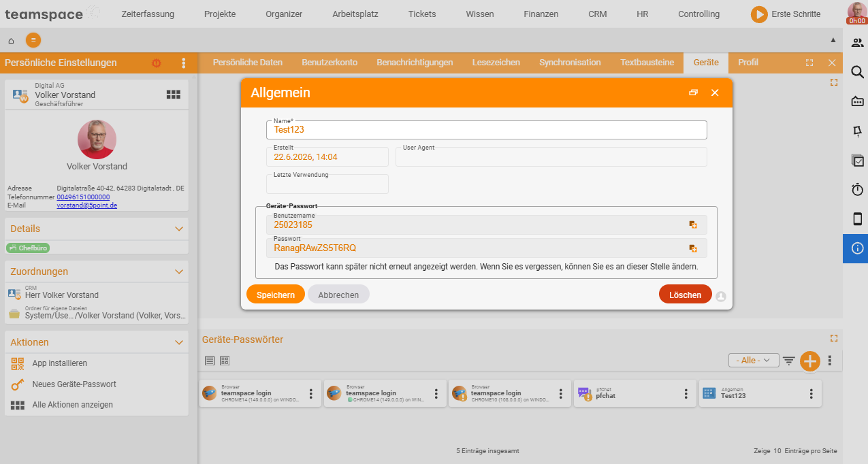Switch Geräte-Passwörter to list view

(210, 360)
